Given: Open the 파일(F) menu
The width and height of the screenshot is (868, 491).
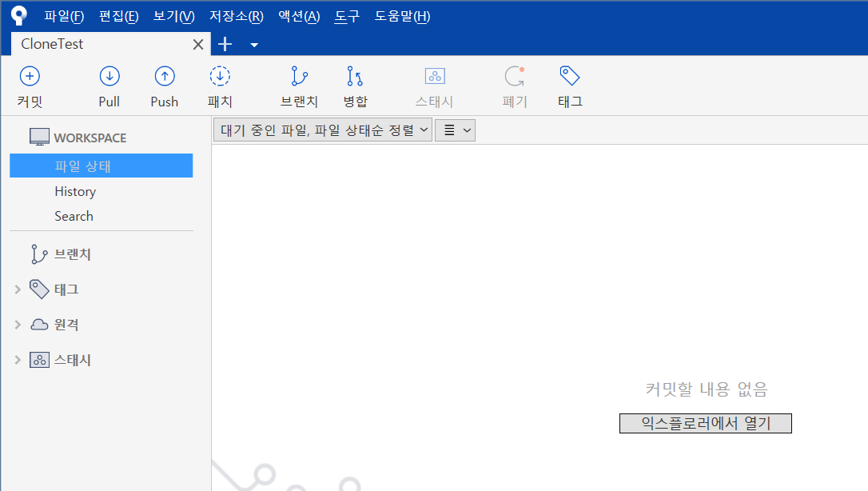Looking at the screenshot, I should coord(64,16).
